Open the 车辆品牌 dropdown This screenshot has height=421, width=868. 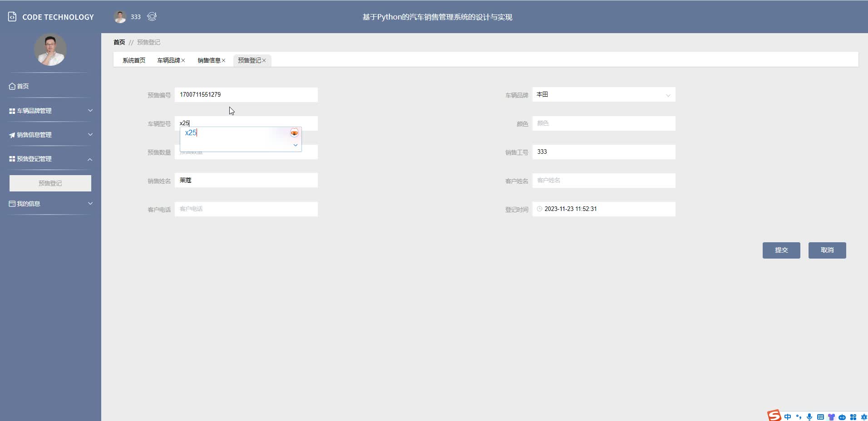coord(604,94)
